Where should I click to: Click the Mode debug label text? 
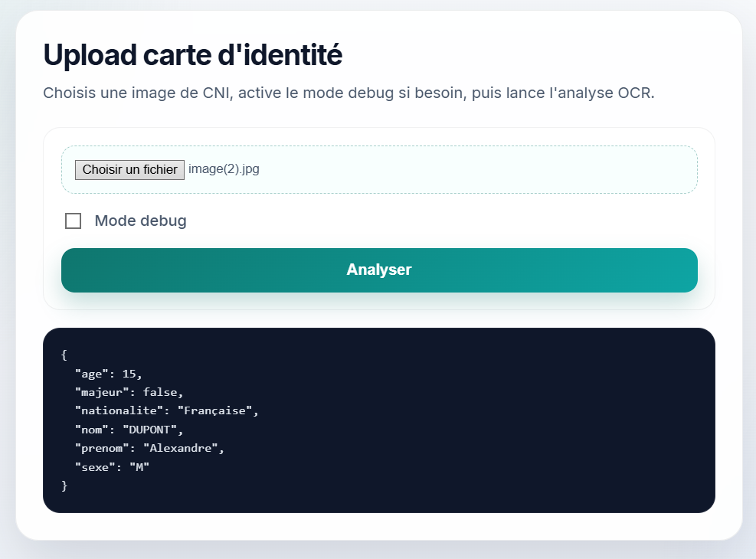coord(139,221)
